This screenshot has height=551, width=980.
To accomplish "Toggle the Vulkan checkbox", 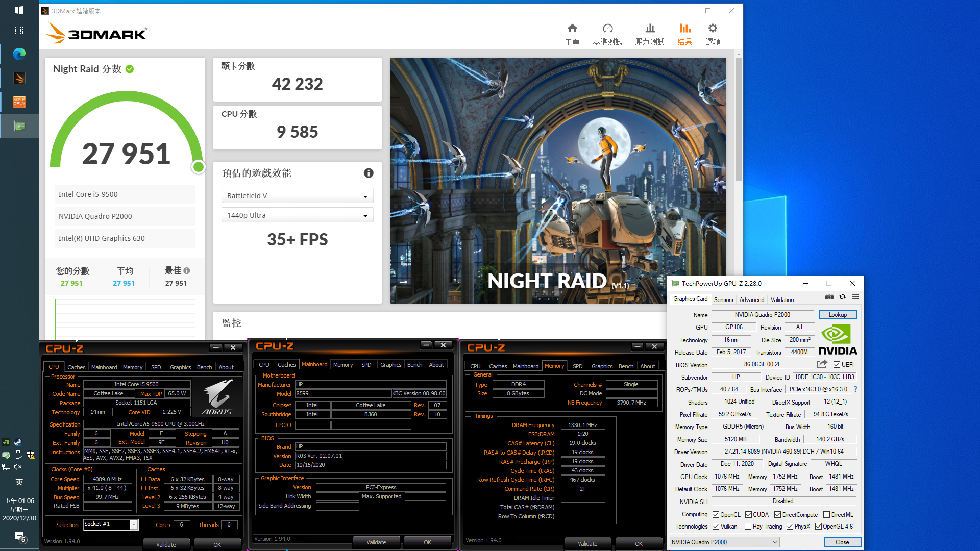I will (716, 527).
